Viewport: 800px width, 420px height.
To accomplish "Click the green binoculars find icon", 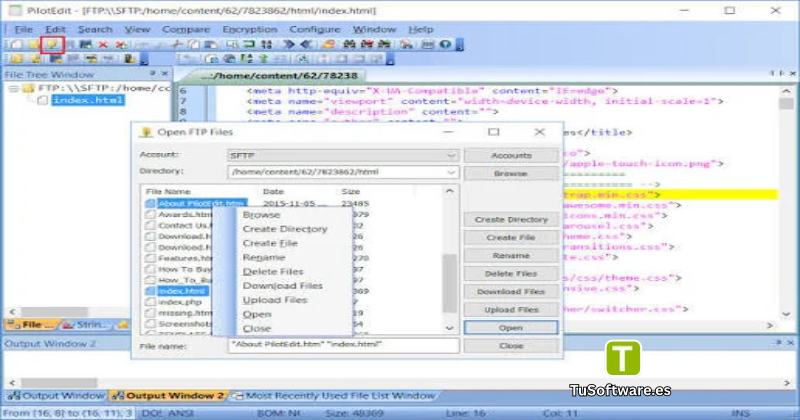I will point(384,45).
